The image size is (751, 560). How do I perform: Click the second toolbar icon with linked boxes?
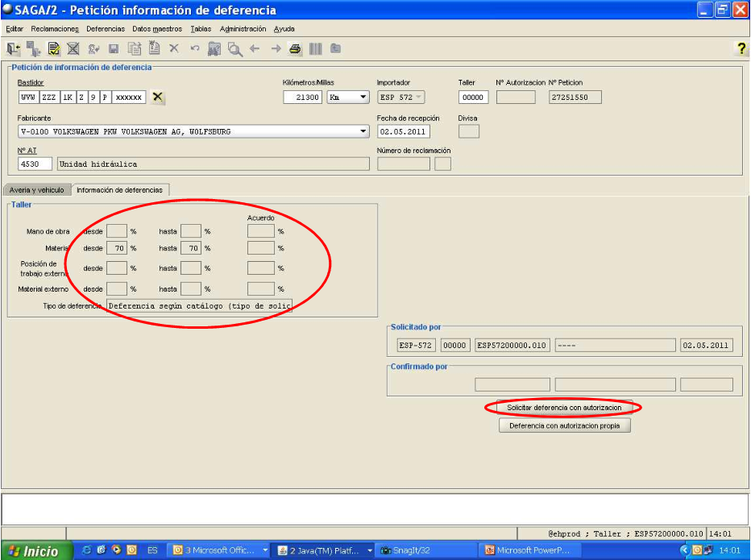click(34, 48)
